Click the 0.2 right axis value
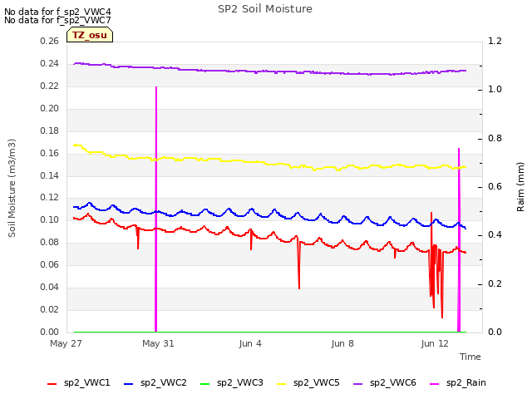The image size is (532, 399). pyautogui.click(x=495, y=283)
